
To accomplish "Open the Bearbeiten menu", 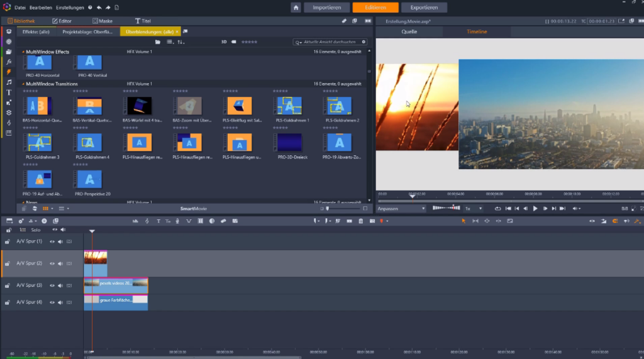I will [41, 8].
